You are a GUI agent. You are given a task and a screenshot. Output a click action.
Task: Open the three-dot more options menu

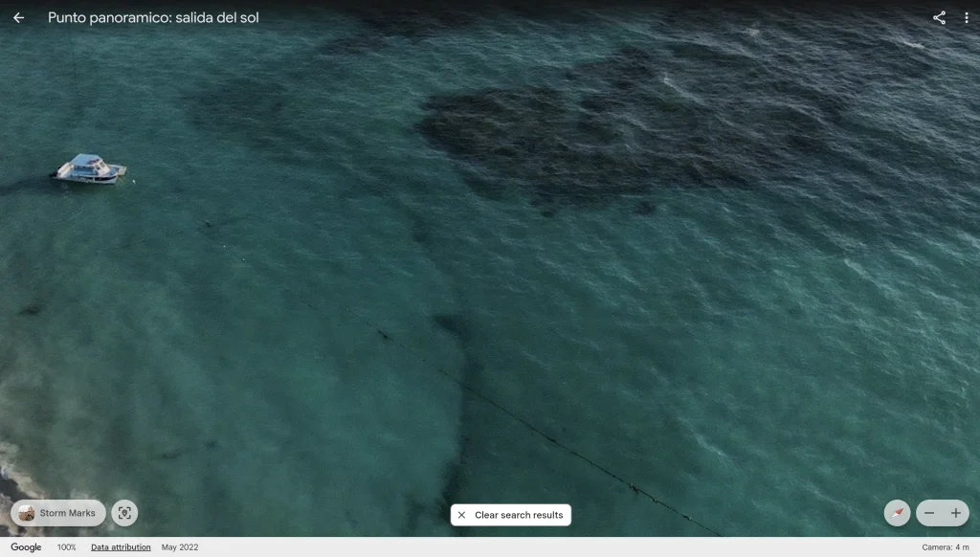967,18
